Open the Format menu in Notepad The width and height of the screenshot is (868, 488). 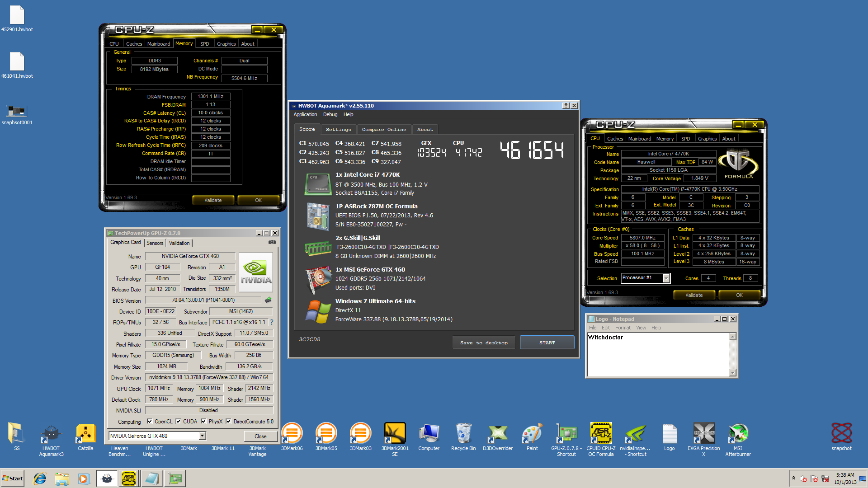coord(623,328)
